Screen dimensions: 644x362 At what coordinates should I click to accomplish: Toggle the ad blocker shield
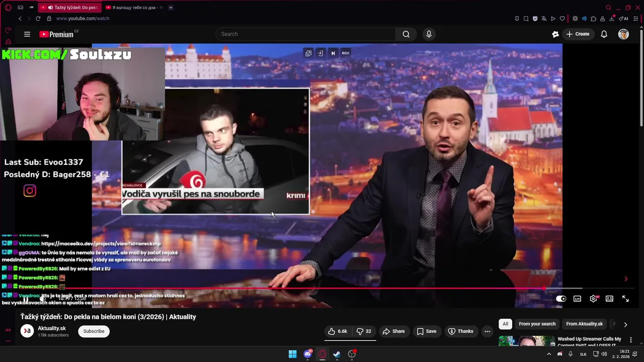[535, 19]
